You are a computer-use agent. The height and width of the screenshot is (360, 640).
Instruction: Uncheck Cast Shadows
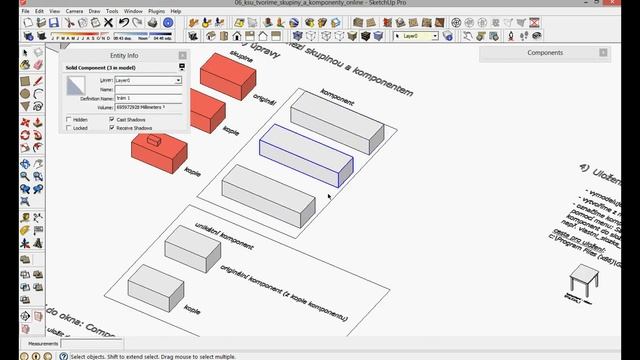coord(112,119)
